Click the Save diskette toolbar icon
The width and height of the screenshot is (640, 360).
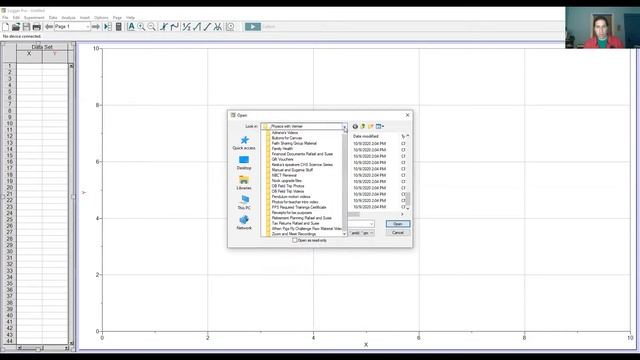pos(27,27)
